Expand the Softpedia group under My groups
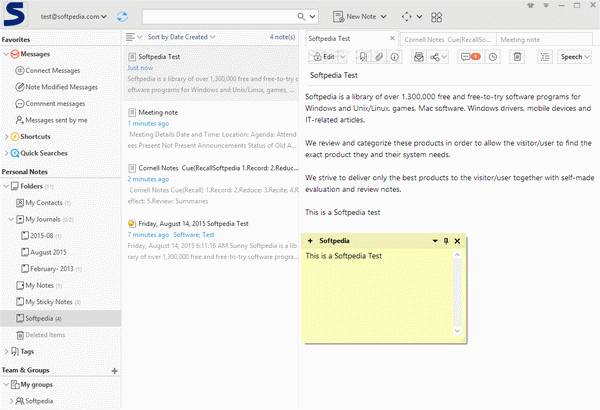The width and height of the screenshot is (600, 410). 11,401
